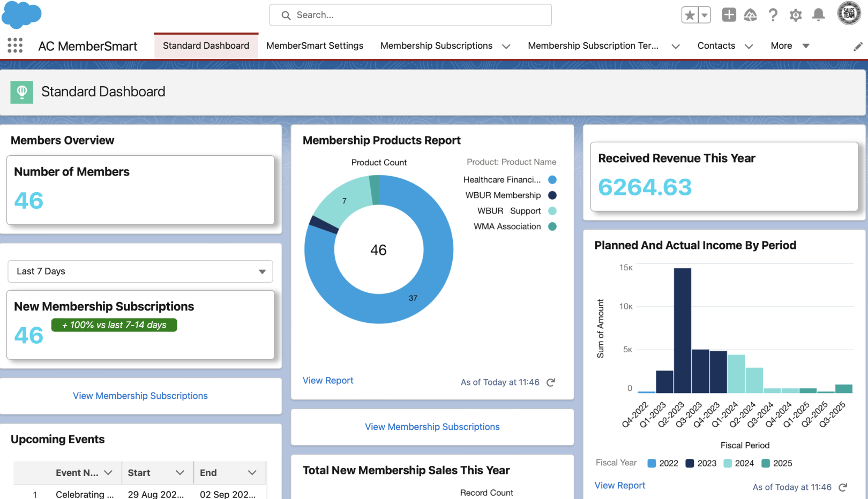Open the user profile avatar
The height and width of the screenshot is (499, 868).
tap(849, 13)
